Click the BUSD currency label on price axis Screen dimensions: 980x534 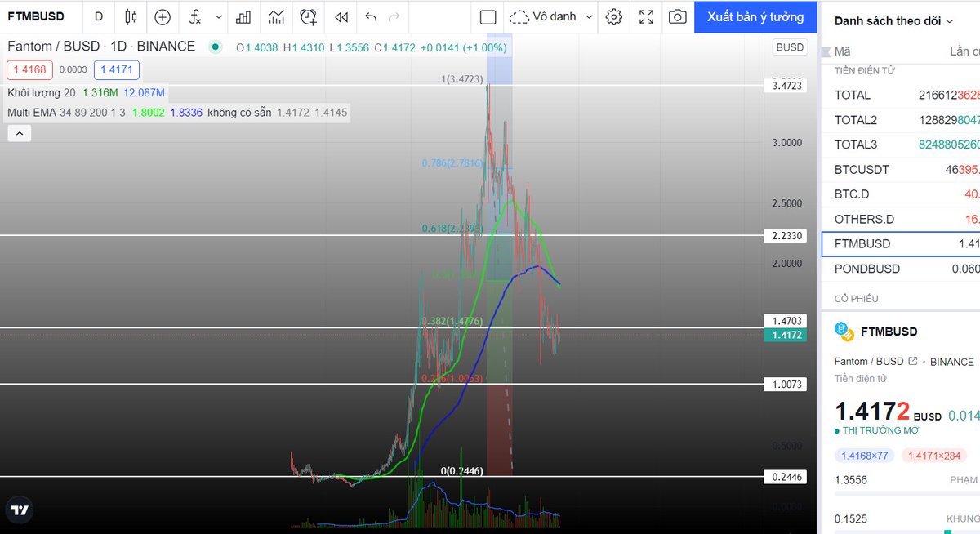(x=790, y=47)
